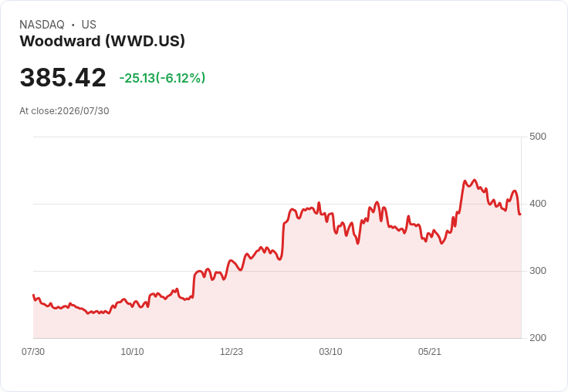
Task: Click the 200 y-axis label
Action: [538, 338]
